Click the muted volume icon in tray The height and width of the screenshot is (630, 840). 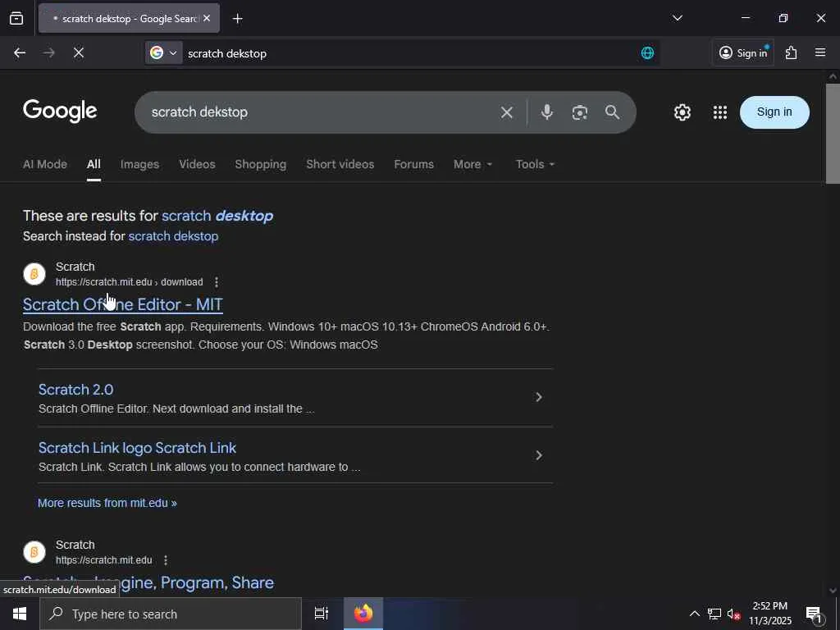click(733, 614)
